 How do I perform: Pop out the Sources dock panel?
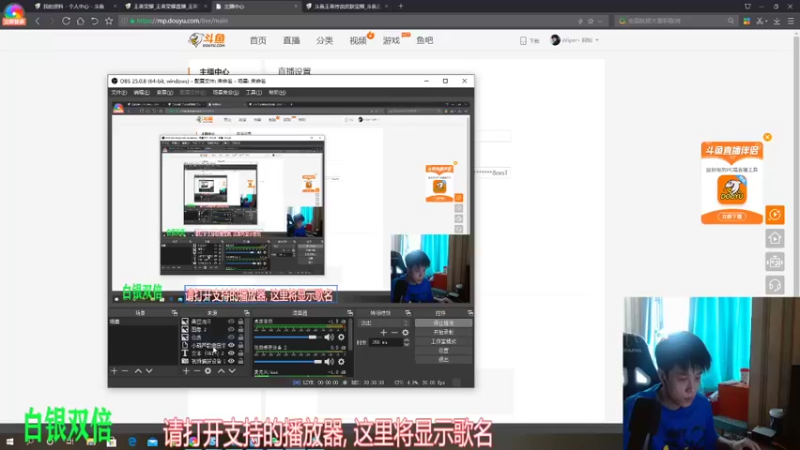coord(246,313)
